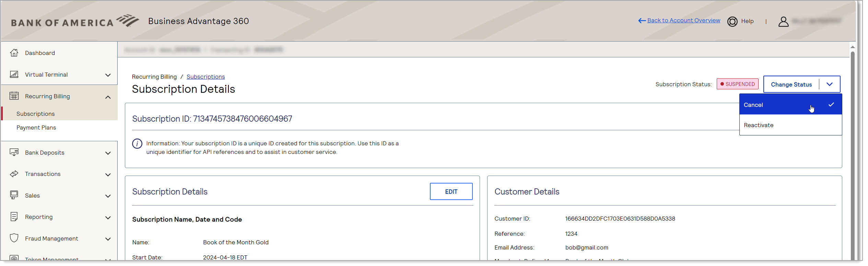Click the Fraud Management shield icon
The height and width of the screenshot is (266, 868).
point(14,238)
